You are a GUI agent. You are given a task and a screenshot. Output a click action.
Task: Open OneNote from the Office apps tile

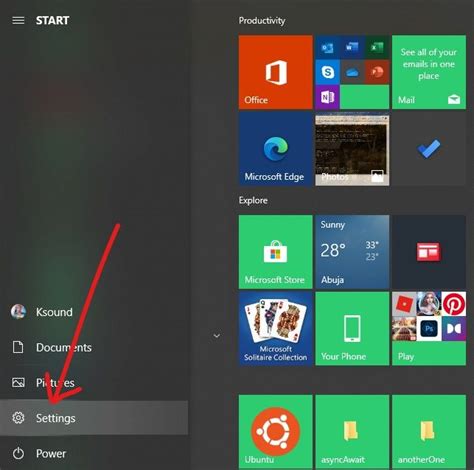pos(327,97)
